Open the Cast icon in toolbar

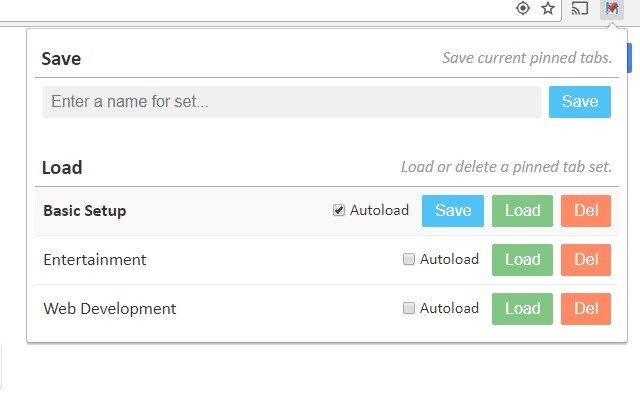coord(580,8)
